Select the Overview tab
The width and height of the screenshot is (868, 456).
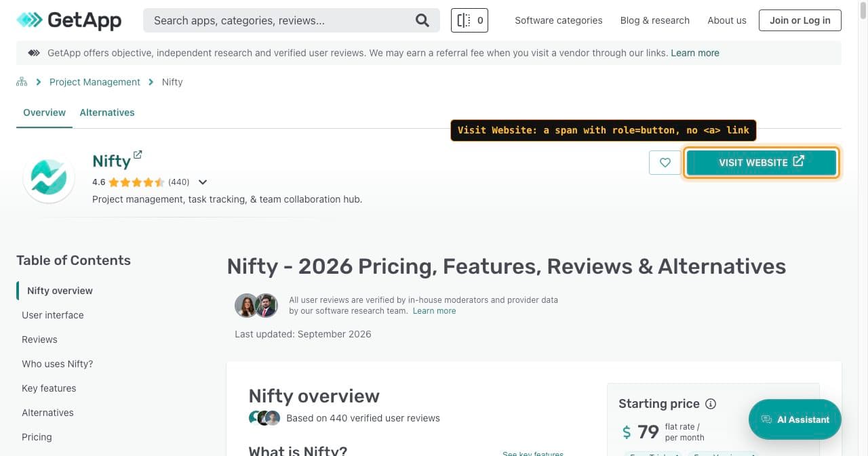45,112
